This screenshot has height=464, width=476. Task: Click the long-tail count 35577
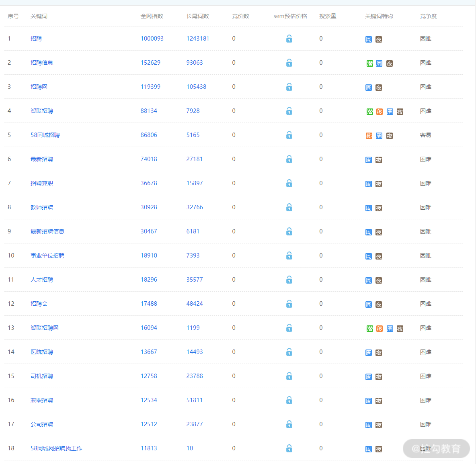pyautogui.click(x=195, y=280)
